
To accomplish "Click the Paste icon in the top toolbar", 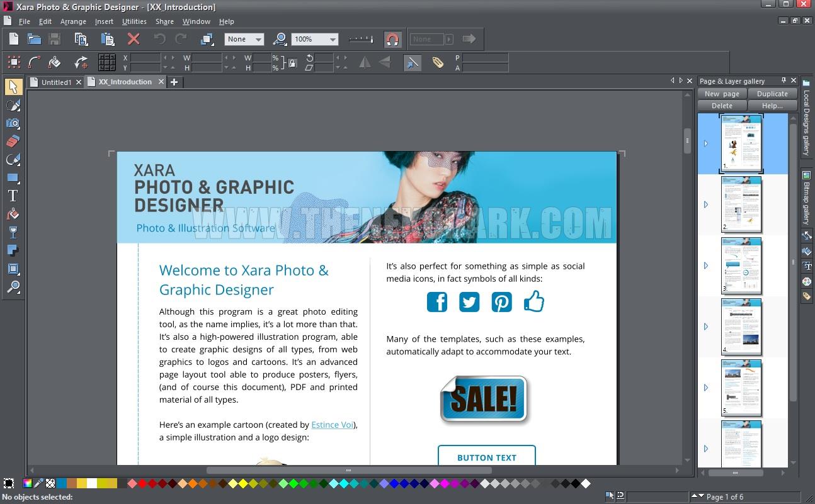I will coord(108,39).
